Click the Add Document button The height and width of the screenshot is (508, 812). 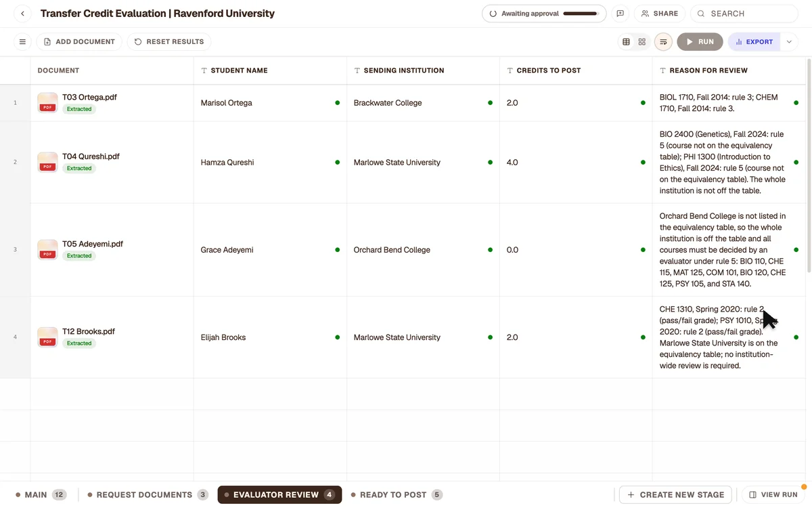coord(79,42)
